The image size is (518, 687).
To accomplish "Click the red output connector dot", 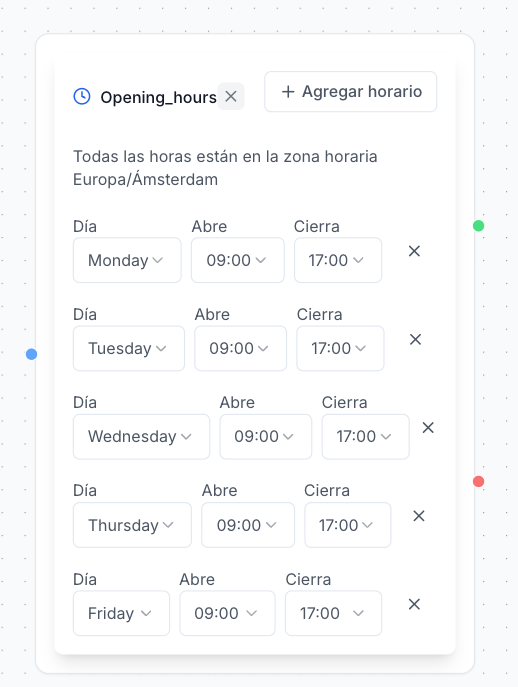I will click(x=479, y=482).
